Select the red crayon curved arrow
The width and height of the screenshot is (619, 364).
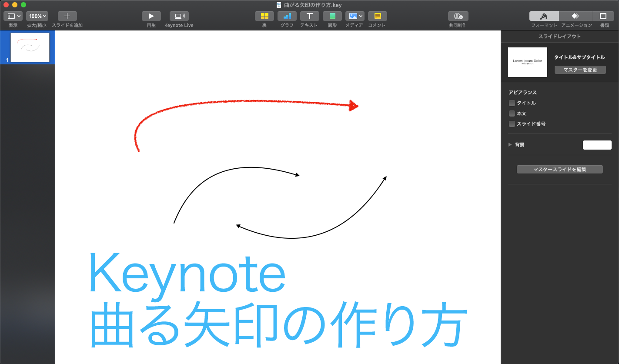pos(246,125)
